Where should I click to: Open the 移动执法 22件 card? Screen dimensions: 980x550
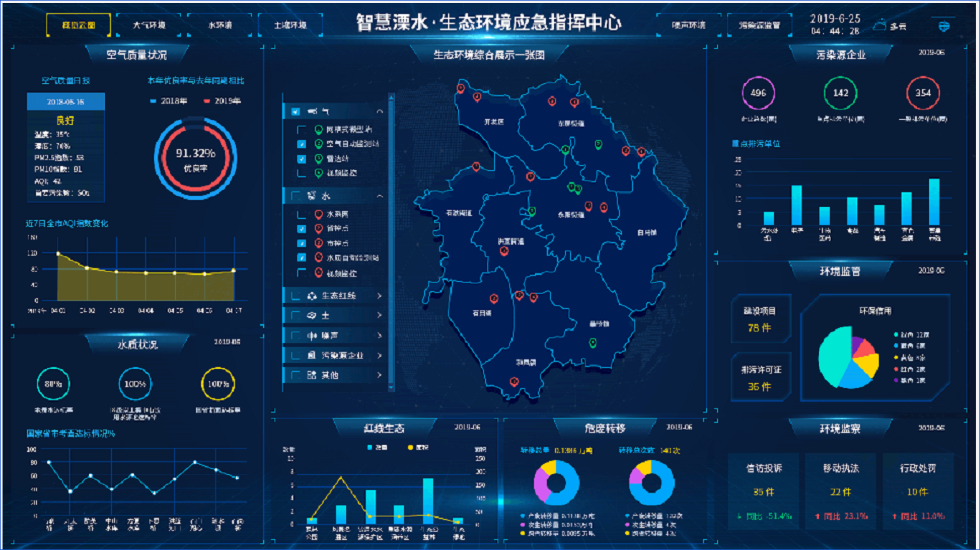(x=841, y=491)
